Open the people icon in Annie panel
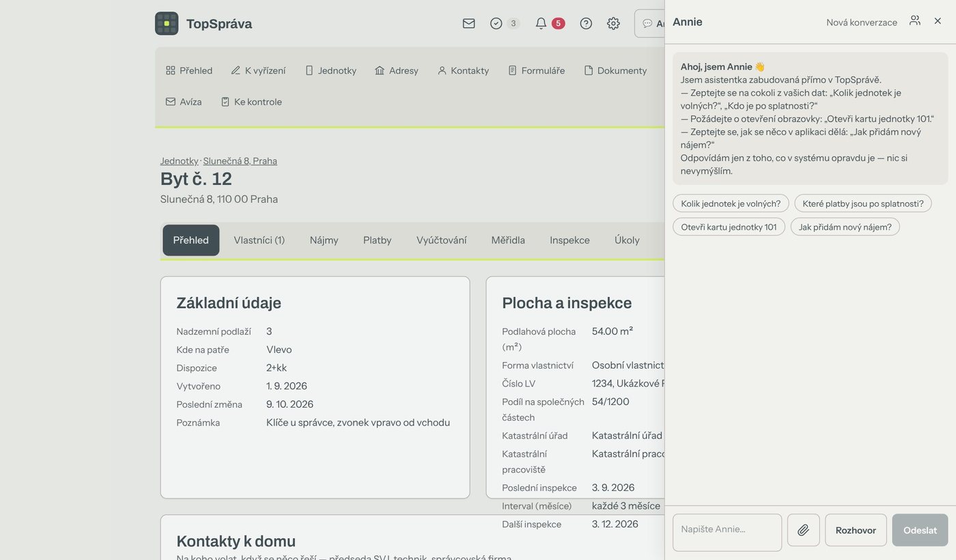Image resolution: width=956 pixels, height=560 pixels. (915, 20)
